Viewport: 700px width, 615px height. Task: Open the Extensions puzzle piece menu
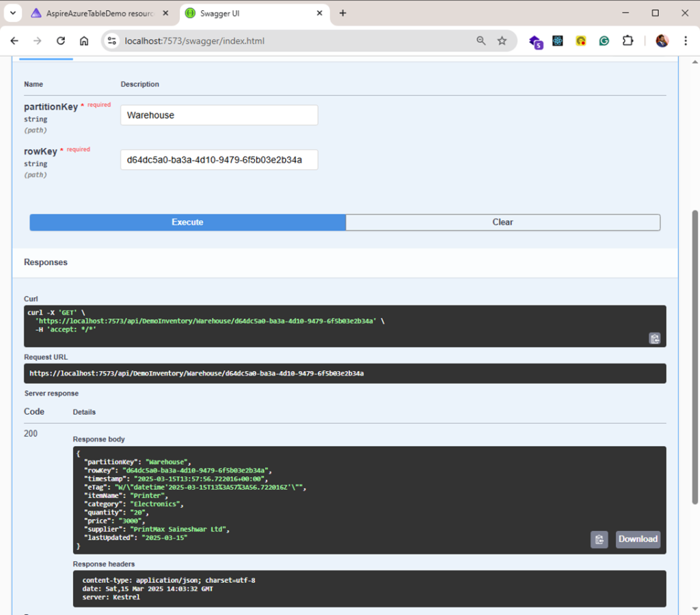point(628,41)
